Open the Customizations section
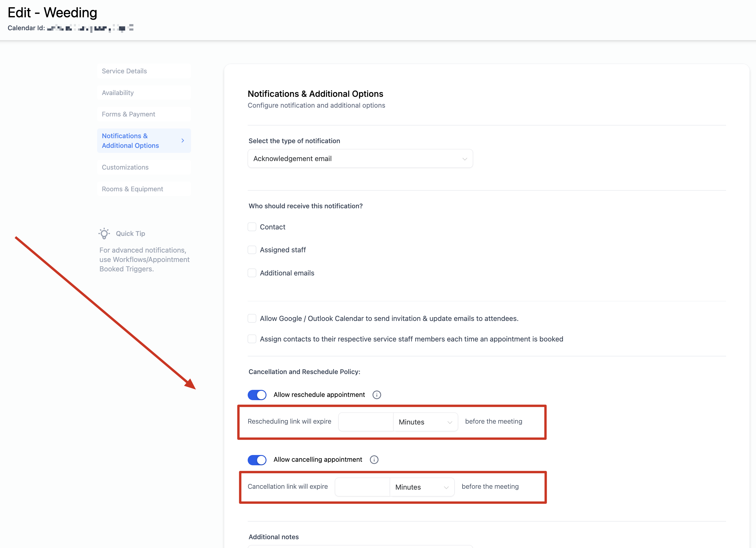This screenshot has width=756, height=548. pyautogui.click(x=125, y=167)
